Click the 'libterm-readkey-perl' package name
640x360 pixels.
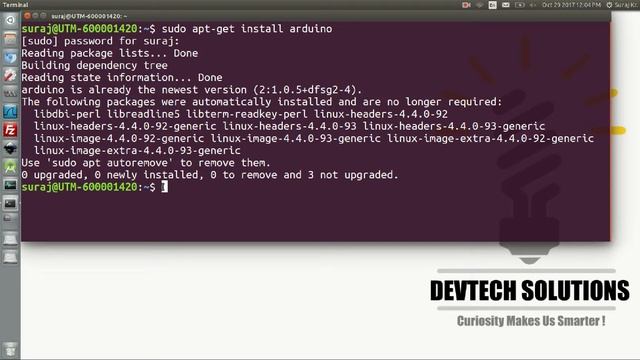click(247, 114)
